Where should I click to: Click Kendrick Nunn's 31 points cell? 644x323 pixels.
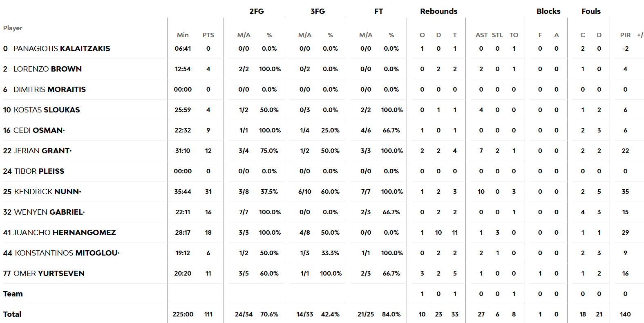pyautogui.click(x=208, y=192)
